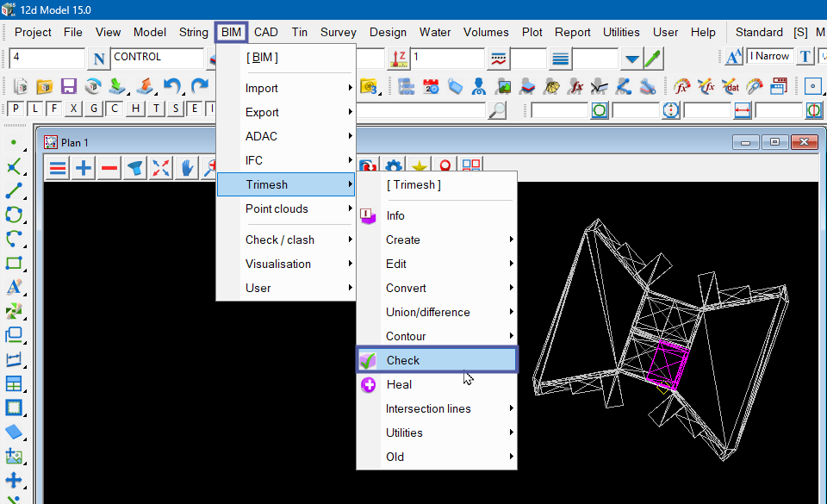Select the point create tool
Viewport: 827px width, 504px height.
pyautogui.click(x=14, y=142)
